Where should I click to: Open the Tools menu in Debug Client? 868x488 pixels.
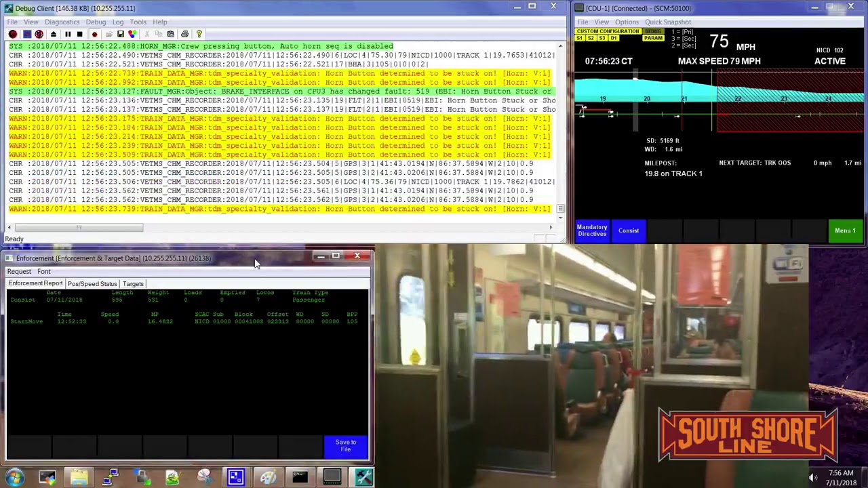click(x=138, y=22)
